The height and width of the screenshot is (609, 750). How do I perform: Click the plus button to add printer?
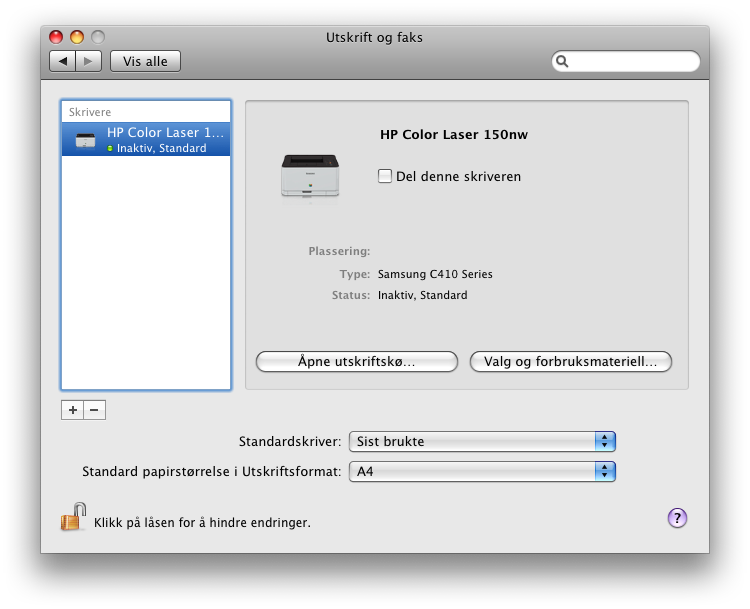pos(73,410)
